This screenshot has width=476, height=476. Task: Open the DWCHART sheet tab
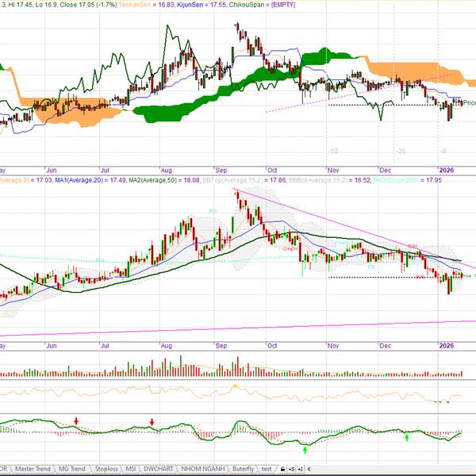pyautogui.click(x=159, y=469)
